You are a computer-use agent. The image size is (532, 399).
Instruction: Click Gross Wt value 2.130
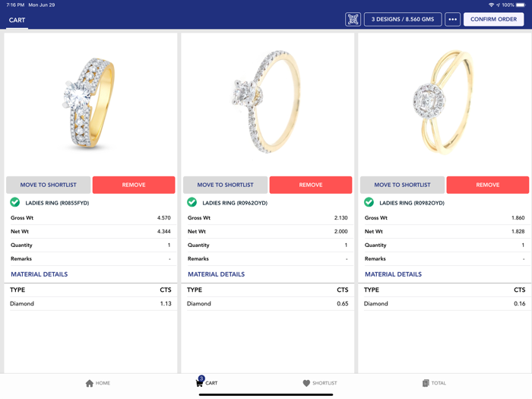pyautogui.click(x=341, y=218)
